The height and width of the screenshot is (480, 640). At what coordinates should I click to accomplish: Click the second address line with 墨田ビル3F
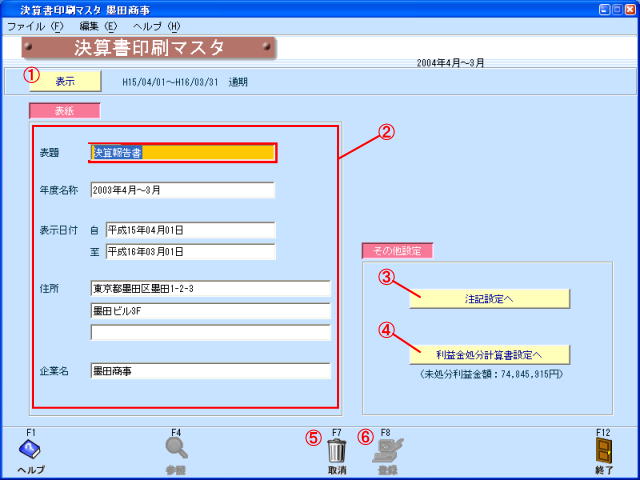coord(210,310)
